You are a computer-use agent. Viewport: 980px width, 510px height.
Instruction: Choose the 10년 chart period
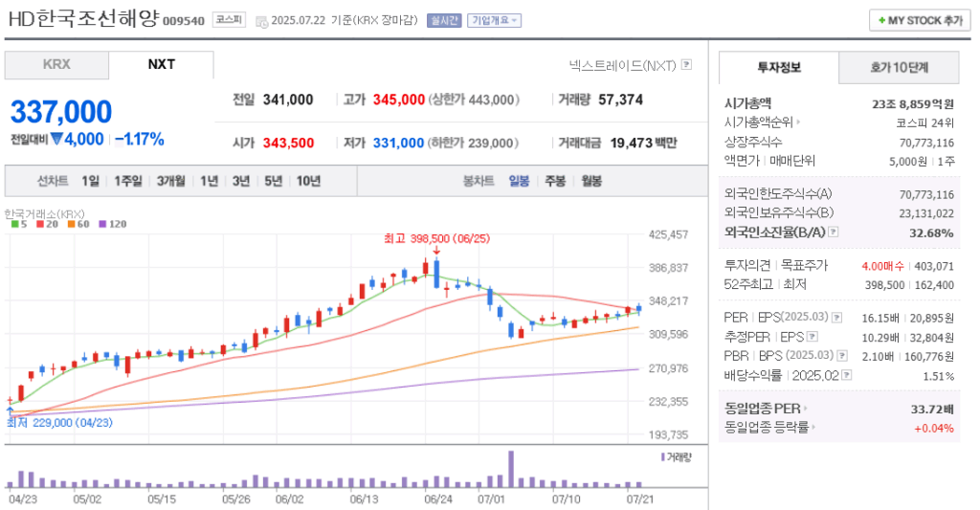coord(309,181)
